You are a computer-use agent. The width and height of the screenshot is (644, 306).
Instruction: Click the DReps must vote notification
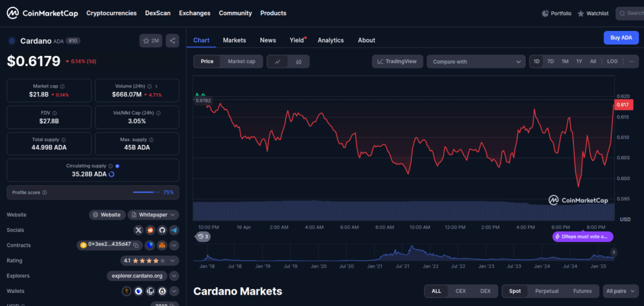tap(583, 237)
